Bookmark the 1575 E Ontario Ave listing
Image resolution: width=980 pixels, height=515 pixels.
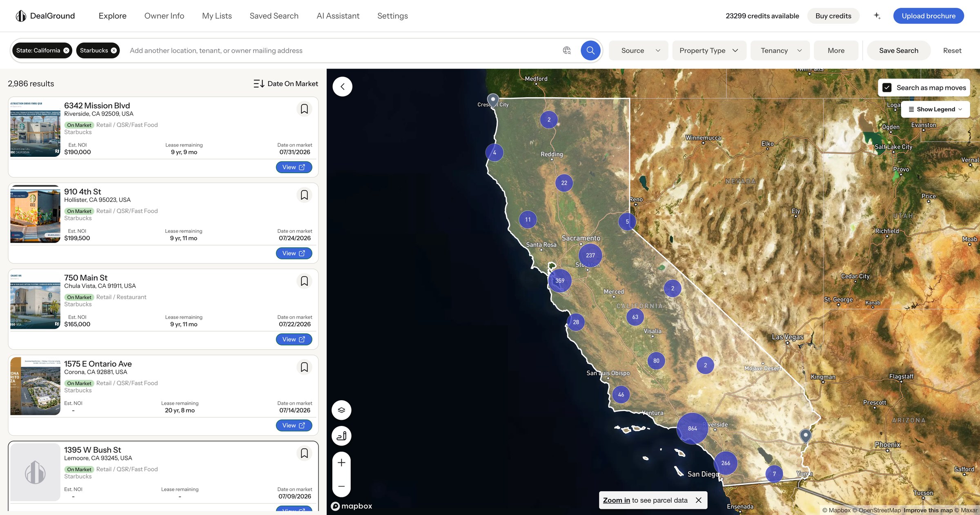pos(304,368)
